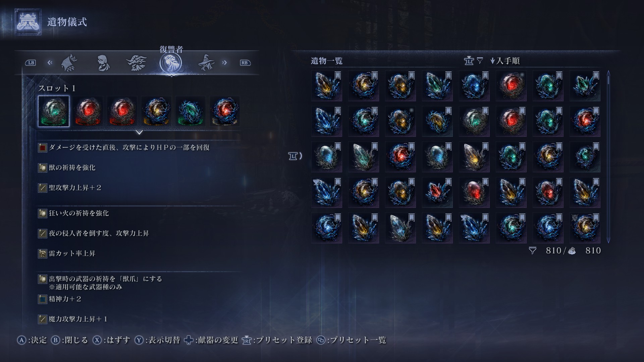Select the second slot red relic

[88, 111]
